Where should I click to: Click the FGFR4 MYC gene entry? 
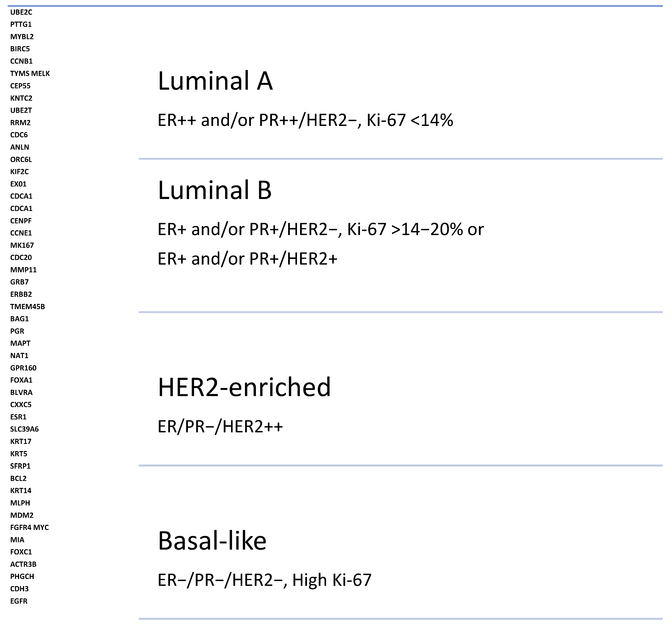pos(29,528)
